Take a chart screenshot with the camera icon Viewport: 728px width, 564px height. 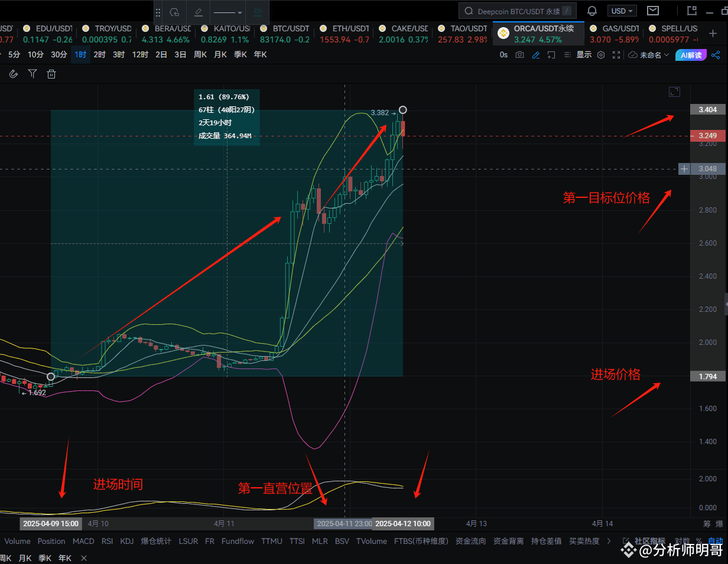(520, 54)
